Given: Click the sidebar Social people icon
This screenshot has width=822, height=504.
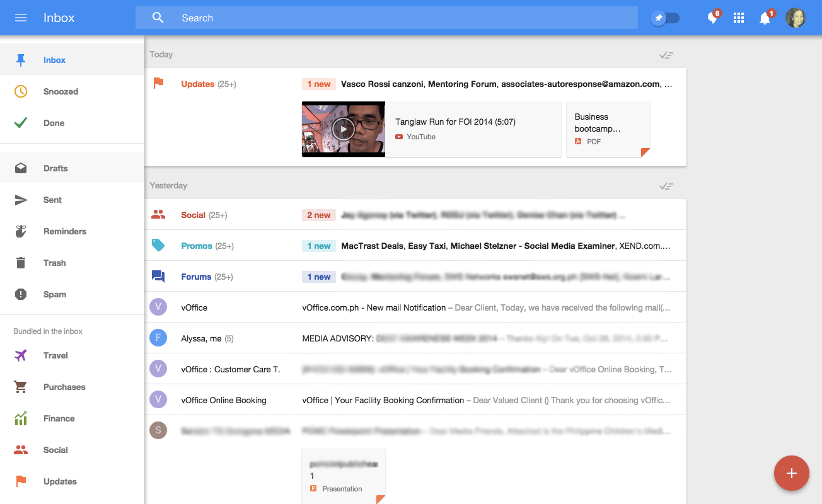Looking at the screenshot, I should click(21, 450).
